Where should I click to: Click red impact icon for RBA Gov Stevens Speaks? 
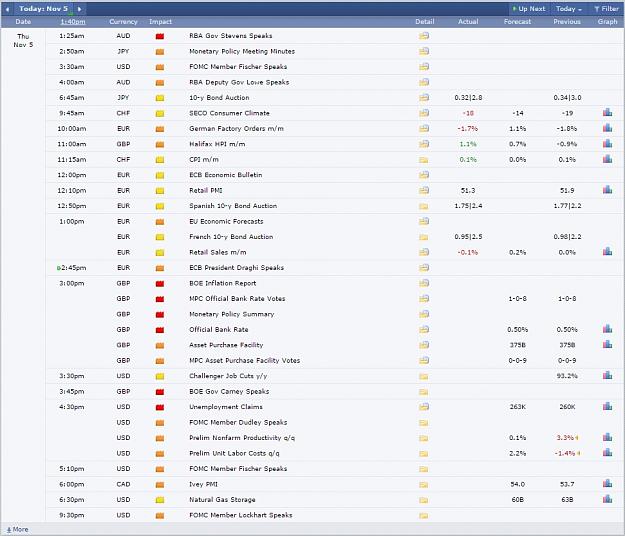tap(160, 36)
